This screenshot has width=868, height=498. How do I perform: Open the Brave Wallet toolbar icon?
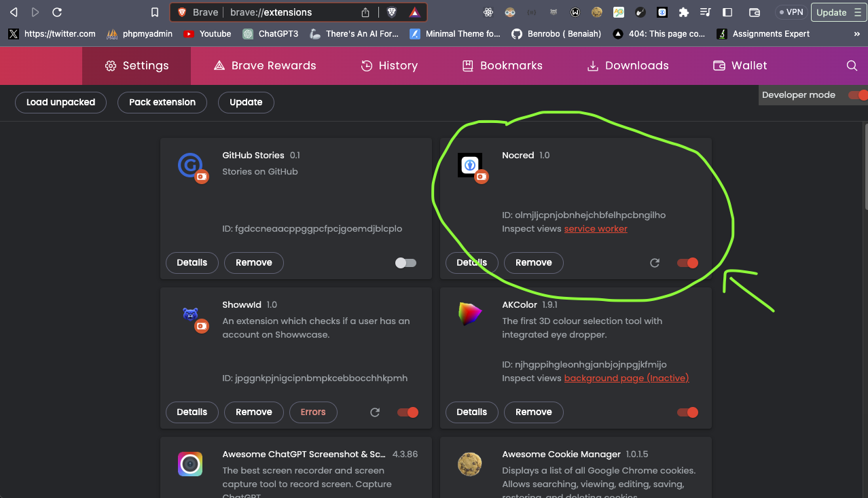click(754, 12)
